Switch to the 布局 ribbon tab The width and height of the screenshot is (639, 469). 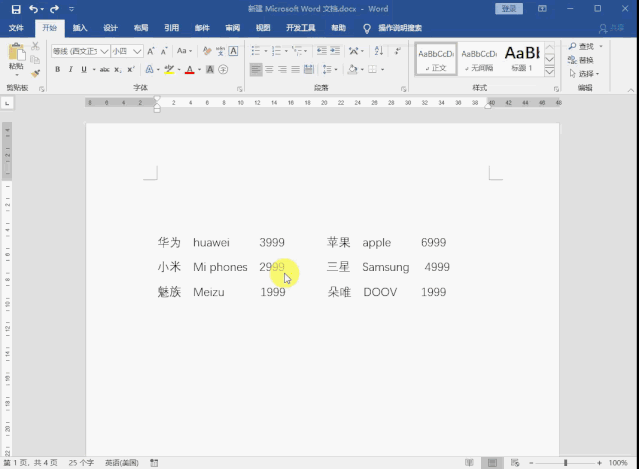tap(141, 28)
